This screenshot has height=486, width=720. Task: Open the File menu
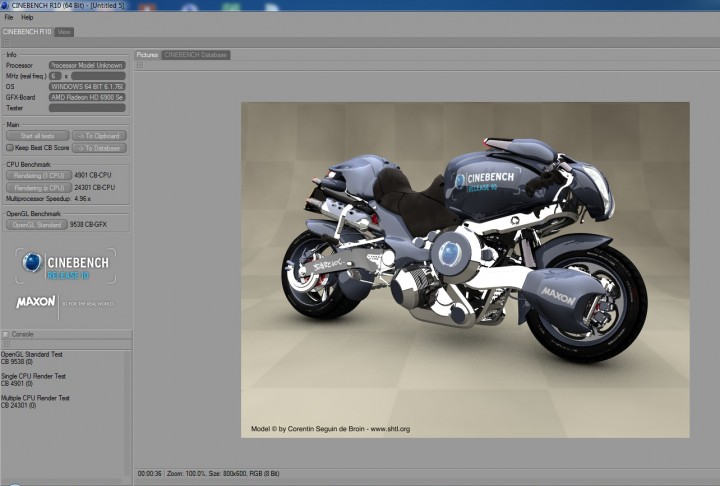click(9, 17)
